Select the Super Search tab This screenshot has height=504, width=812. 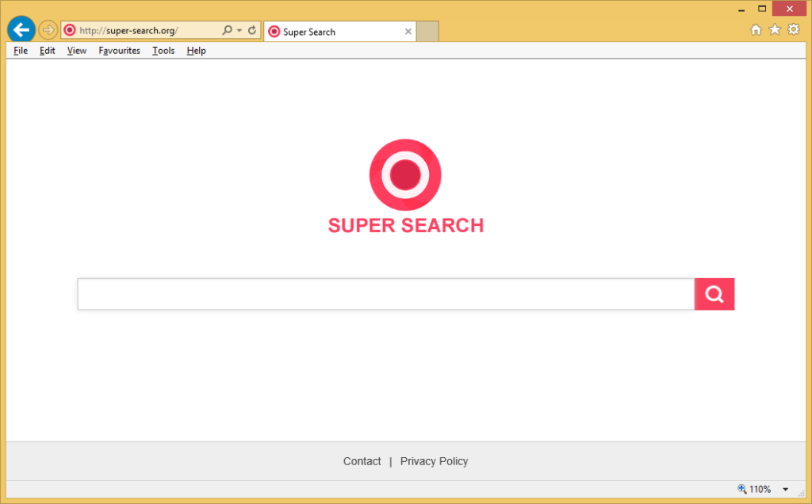pos(333,32)
